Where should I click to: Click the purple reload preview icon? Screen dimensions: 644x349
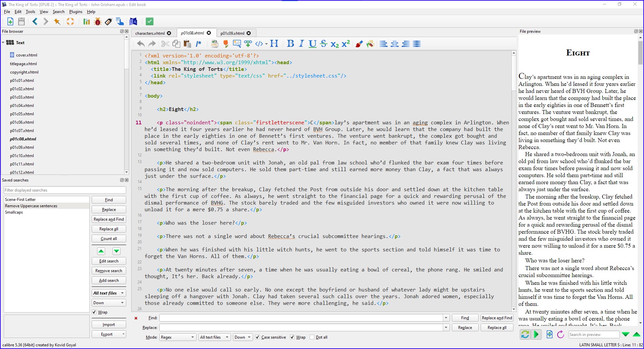561,334
